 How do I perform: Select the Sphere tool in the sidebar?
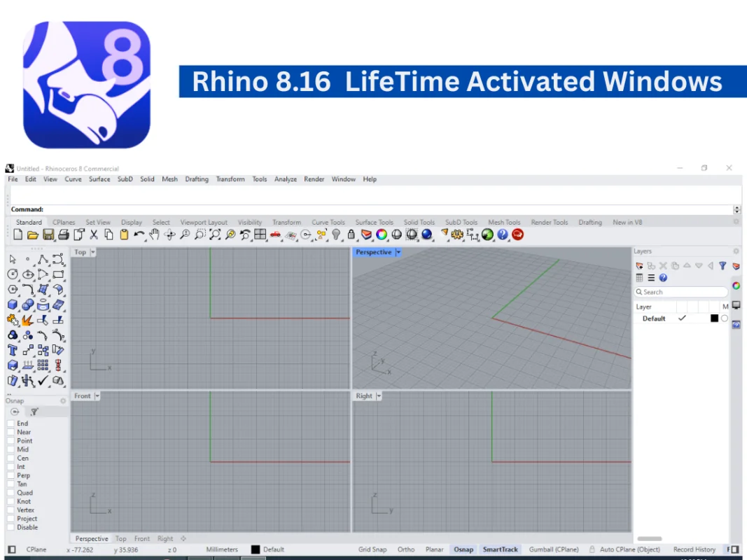click(28, 305)
